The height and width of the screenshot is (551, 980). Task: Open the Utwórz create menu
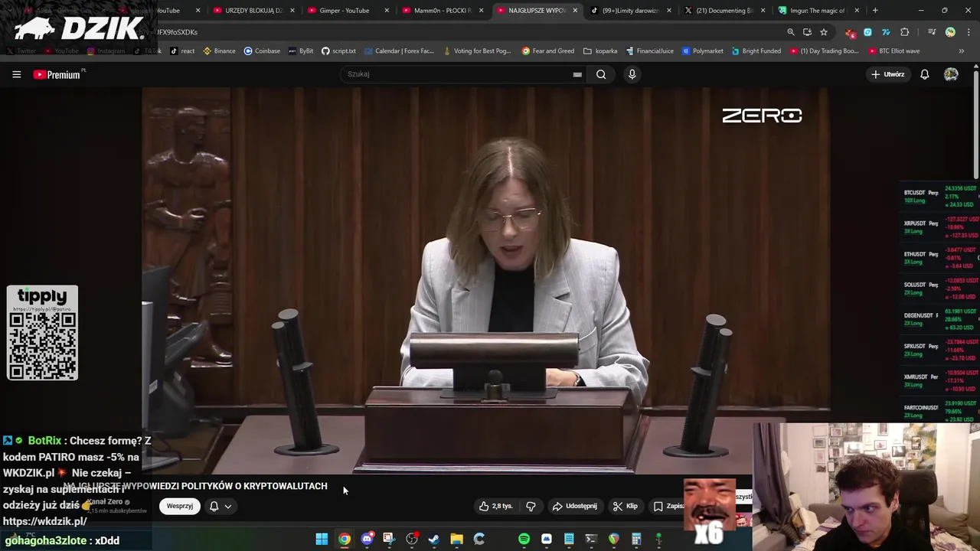pos(888,74)
